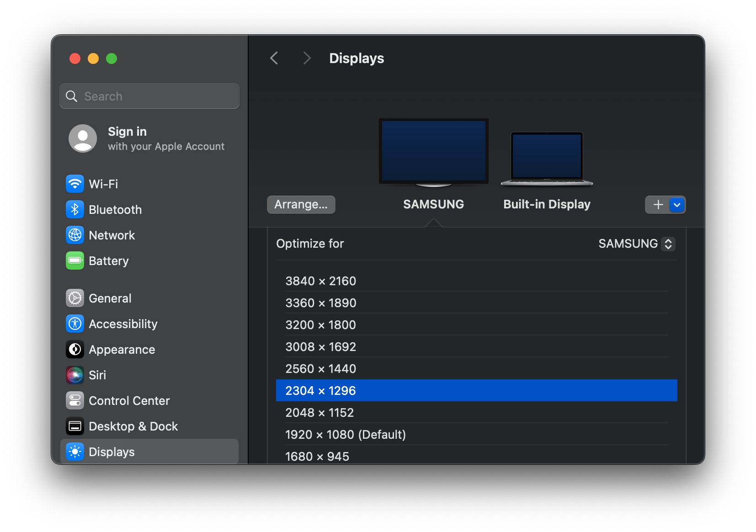This screenshot has height=532, width=756.
Task: Click highlighted 2304 × 1296 row
Action: [477, 390]
